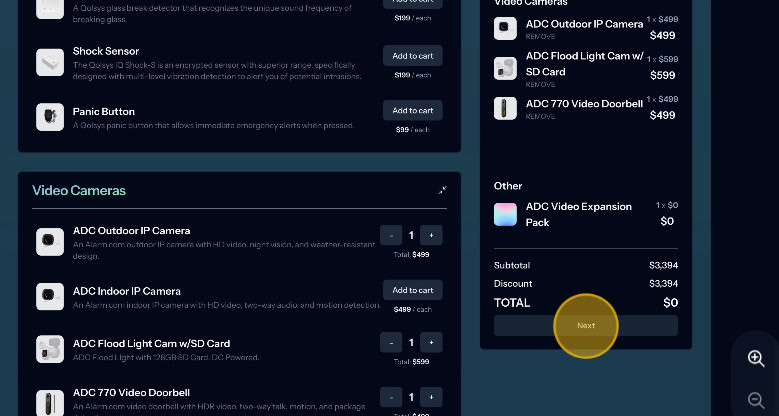This screenshot has width=779, height=416.
Task: Click the ADC Indoor IP Camera title
Action: pyautogui.click(x=127, y=291)
